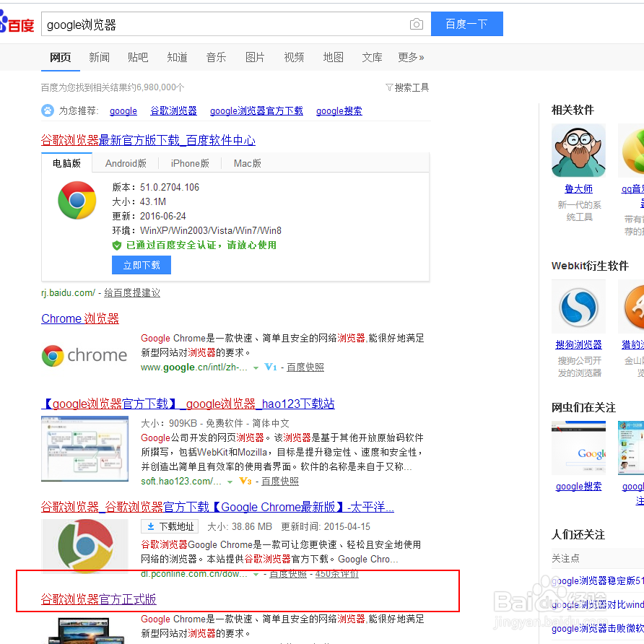Open the Chrome 浏览器 result title
Image resolution: width=644 pixels, height=644 pixels.
80,318
